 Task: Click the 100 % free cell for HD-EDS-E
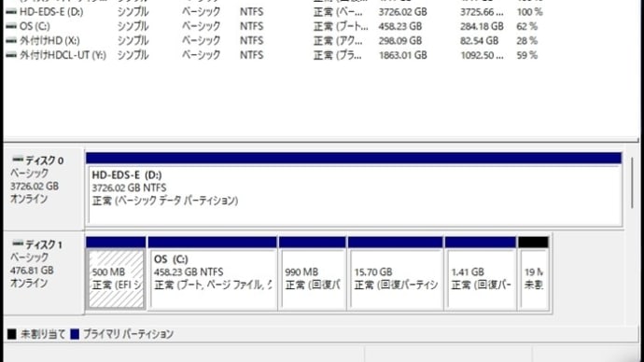pyautogui.click(x=530, y=12)
